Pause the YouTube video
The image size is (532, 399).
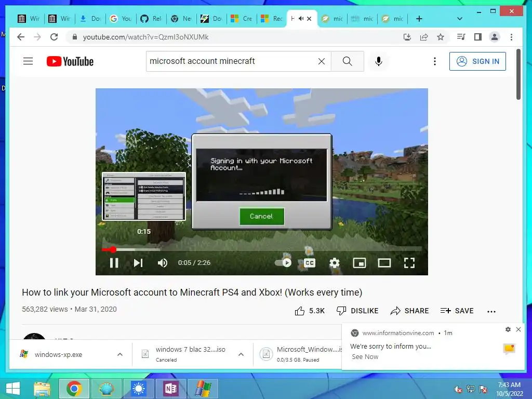point(114,263)
